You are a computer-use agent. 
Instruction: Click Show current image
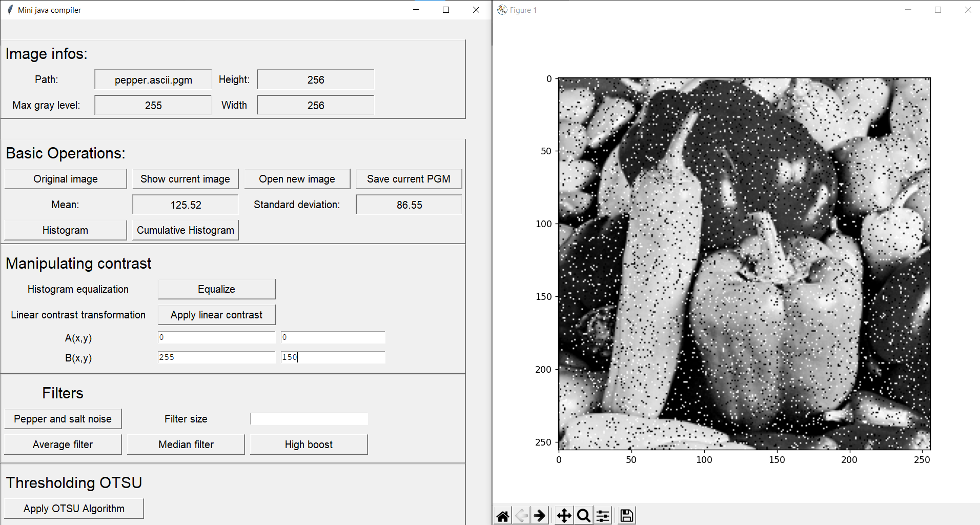point(185,178)
